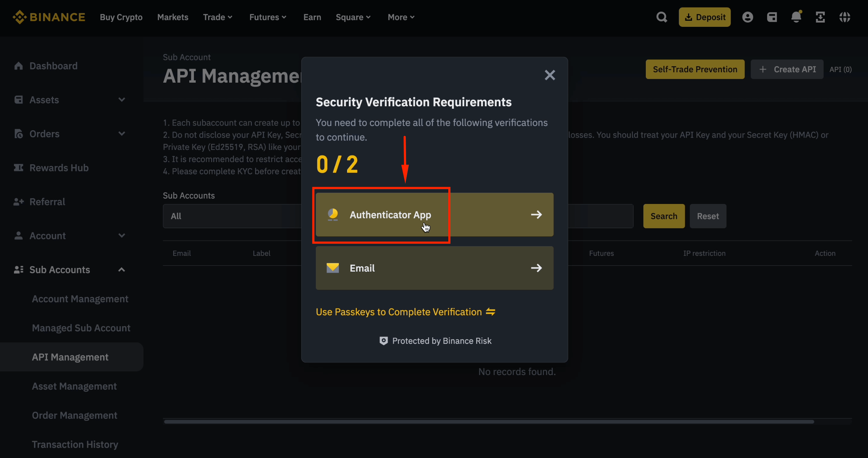This screenshot has height=458, width=868.
Task: Open the Dashboard sidebar item
Action: 53,66
